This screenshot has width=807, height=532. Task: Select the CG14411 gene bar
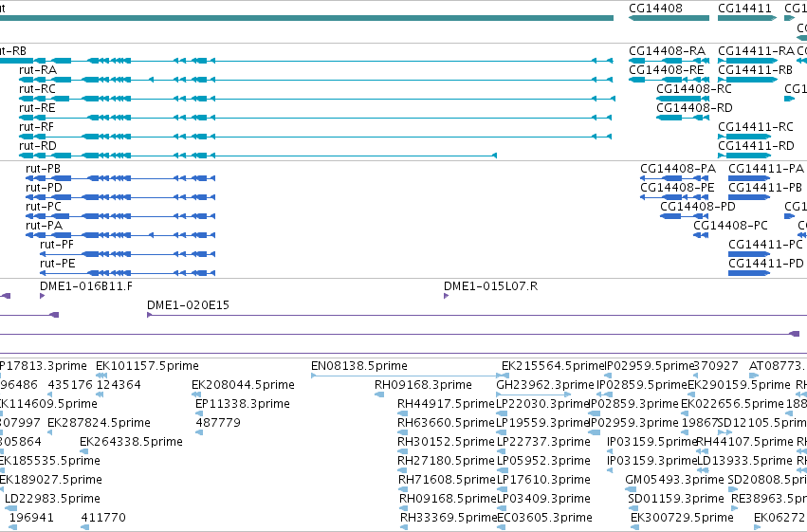pos(747,18)
